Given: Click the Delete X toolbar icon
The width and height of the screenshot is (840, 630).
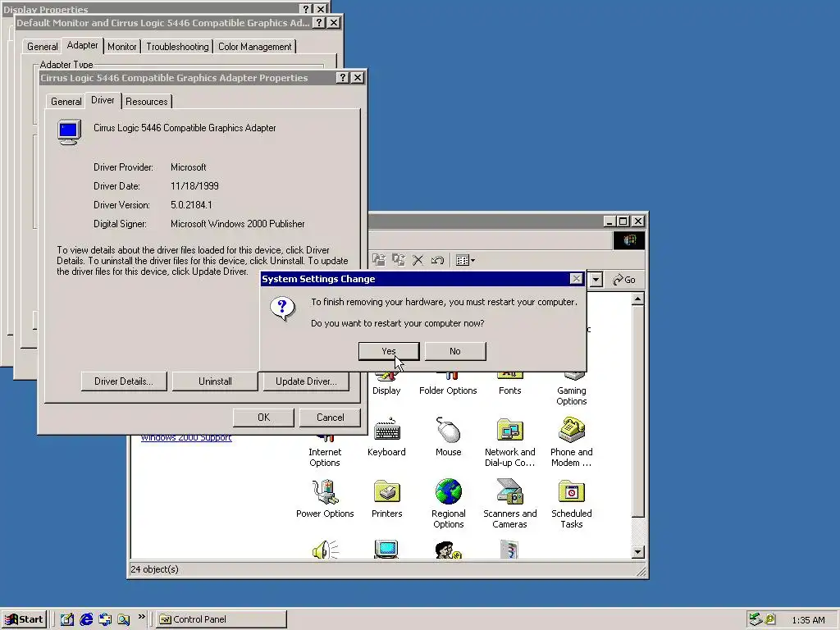Looking at the screenshot, I should tap(418, 260).
